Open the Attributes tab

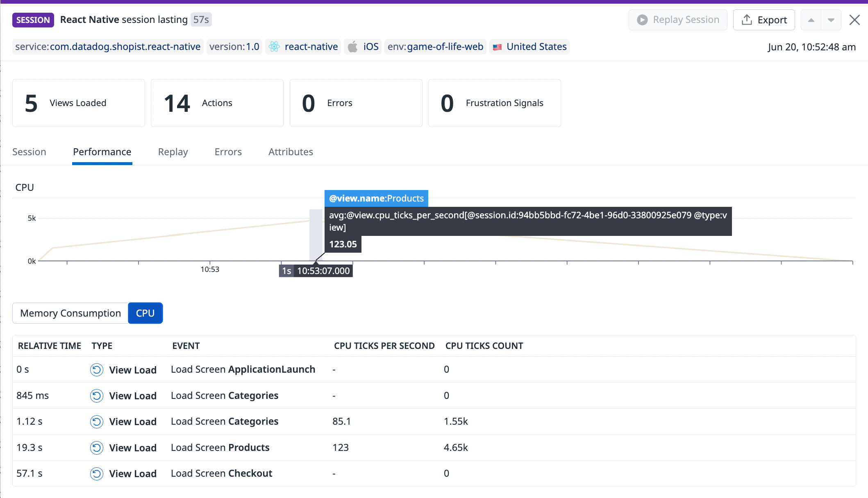click(291, 152)
